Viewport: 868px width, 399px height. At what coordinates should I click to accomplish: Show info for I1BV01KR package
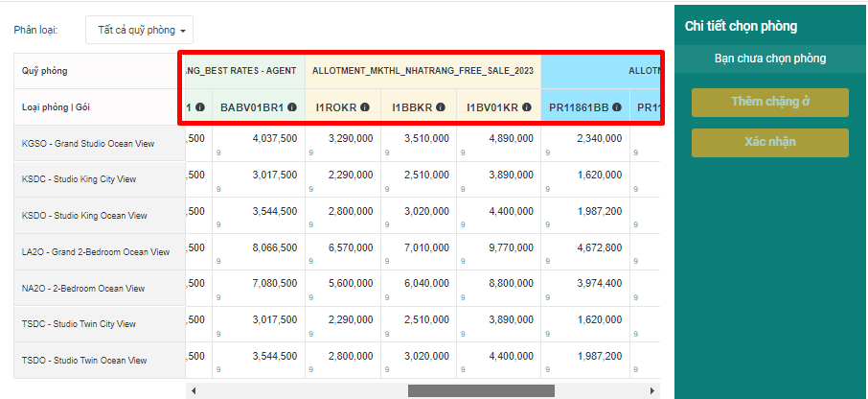(526, 107)
